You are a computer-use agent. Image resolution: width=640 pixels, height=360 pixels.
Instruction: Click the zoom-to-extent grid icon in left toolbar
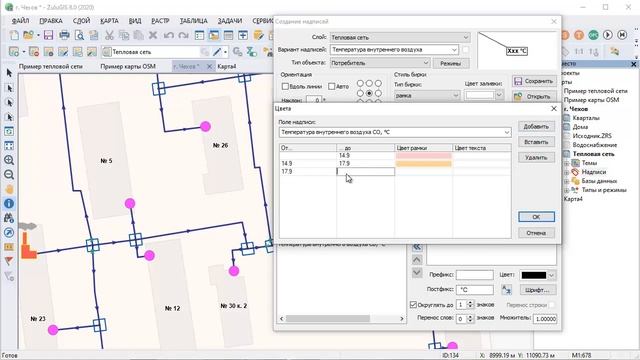click(x=9, y=146)
